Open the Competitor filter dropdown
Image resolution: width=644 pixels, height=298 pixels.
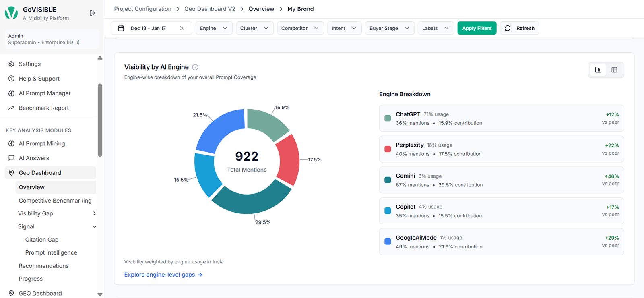(x=300, y=28)
